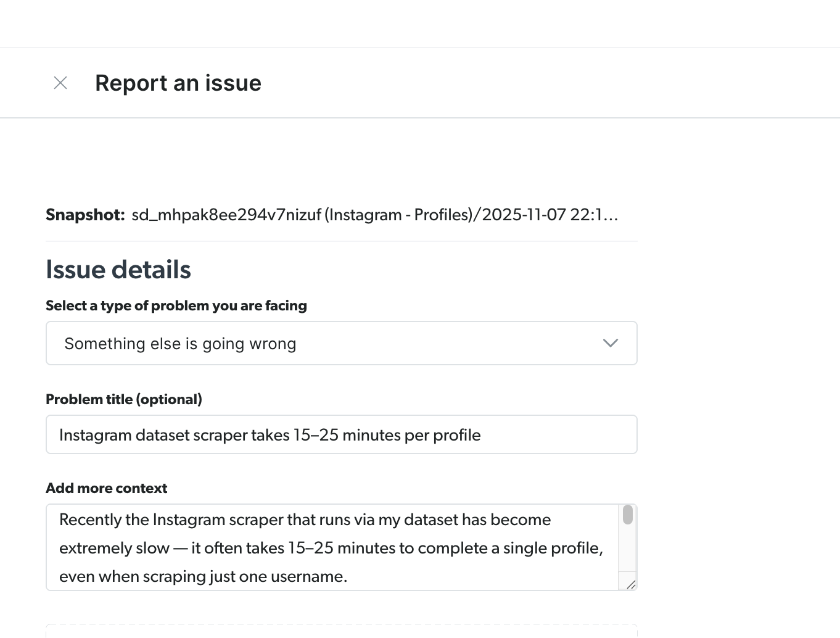Click the "Add more context" label
Viewport: 840px width, 638px height.
pos(107,488)
